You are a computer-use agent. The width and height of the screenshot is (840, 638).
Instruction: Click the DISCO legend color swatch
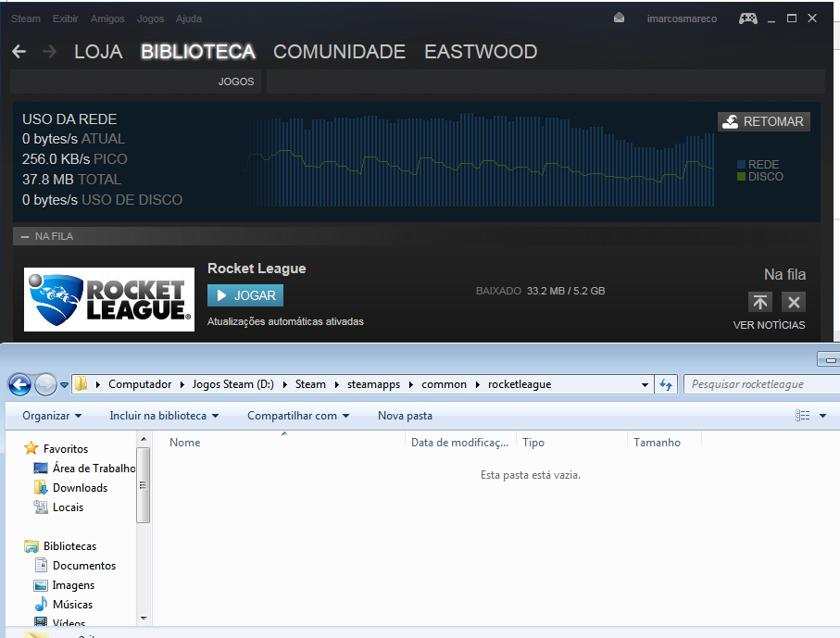pyautogui.click(x=742, y=176)
